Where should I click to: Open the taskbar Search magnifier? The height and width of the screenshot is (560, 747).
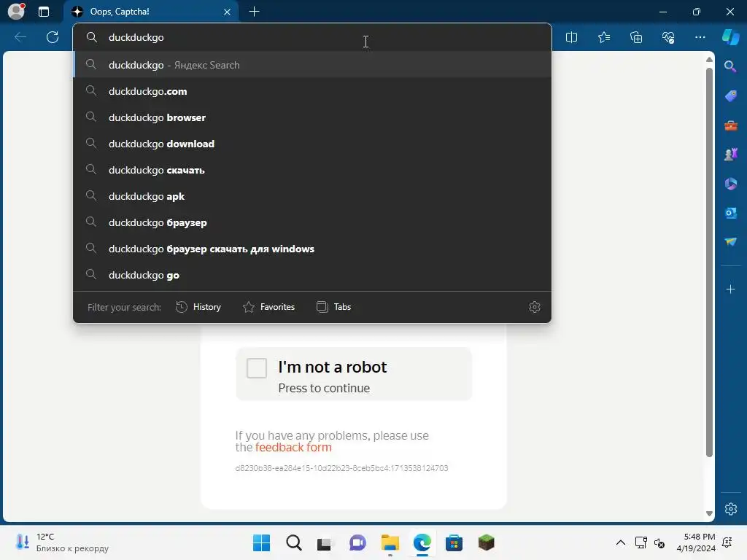click(x=293, y=542)
